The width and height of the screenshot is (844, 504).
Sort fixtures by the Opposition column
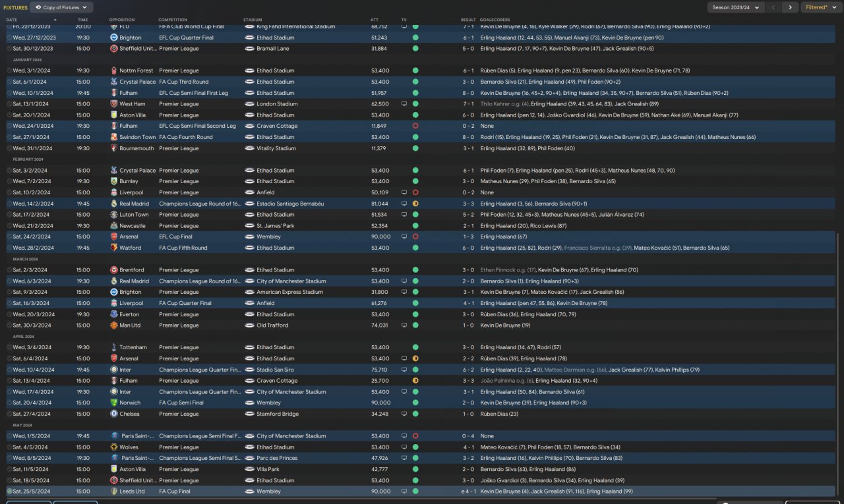pyautogui.click(x=122, y=20)
